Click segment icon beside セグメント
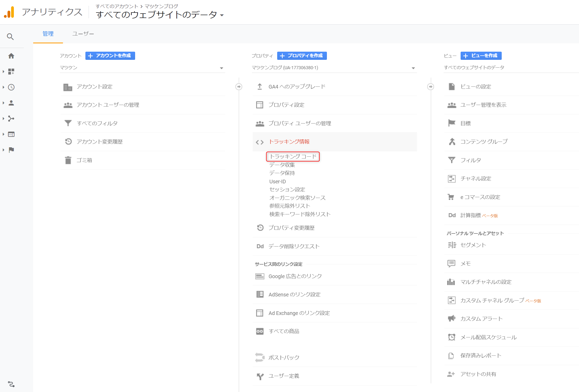The image size is (579, 392). pos(452,245)
